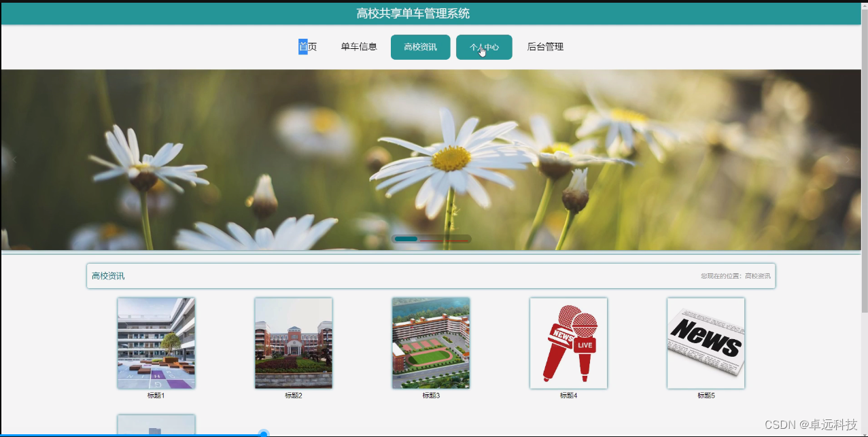Open the NEWS LIVE microphone thumbnail for 标题4
The width and height of the screenshot is (868, 437).
click(568, 343)
